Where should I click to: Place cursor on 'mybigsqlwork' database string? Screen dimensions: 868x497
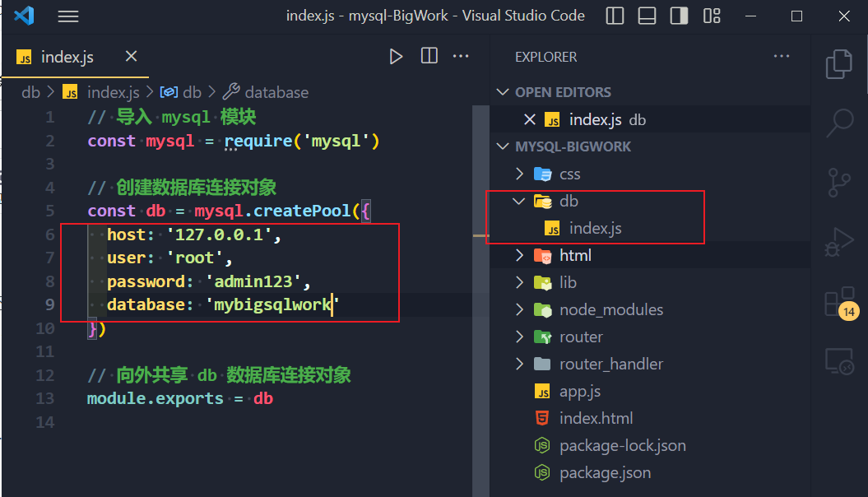(272, 305)
